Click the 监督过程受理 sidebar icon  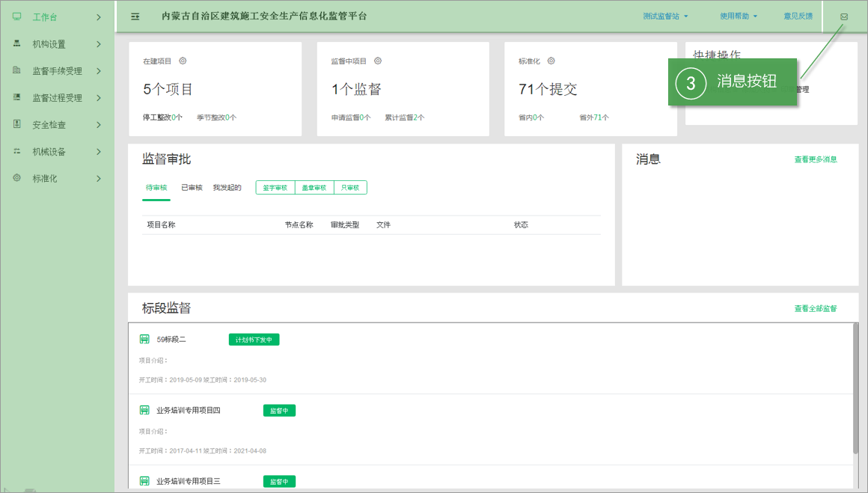[x=17, y=97]
